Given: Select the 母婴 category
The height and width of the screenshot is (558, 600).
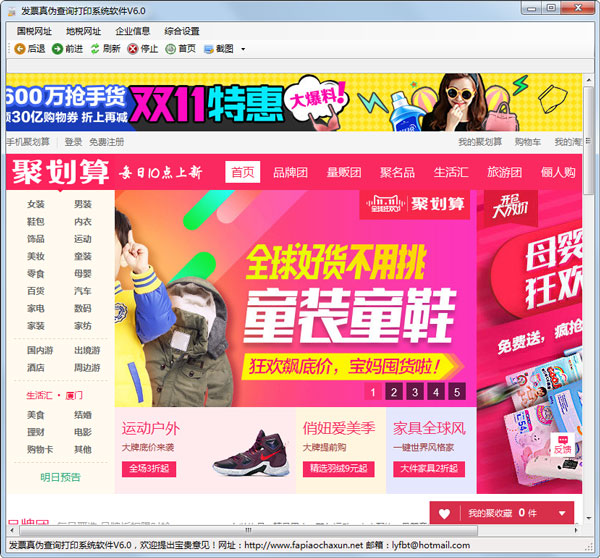Looking at the screenshot, I should click(x=83, y=274).
